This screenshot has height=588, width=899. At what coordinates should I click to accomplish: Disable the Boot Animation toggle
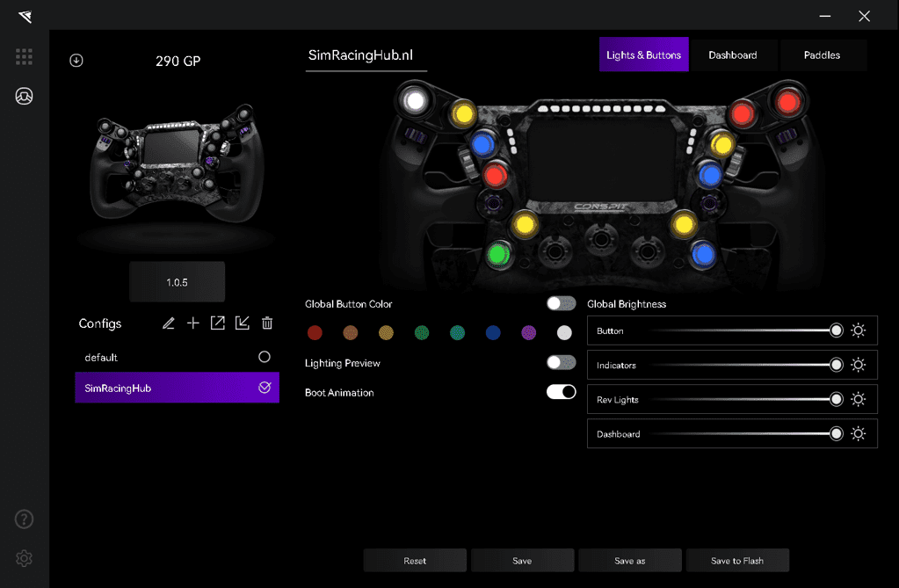tap(561, 392)
